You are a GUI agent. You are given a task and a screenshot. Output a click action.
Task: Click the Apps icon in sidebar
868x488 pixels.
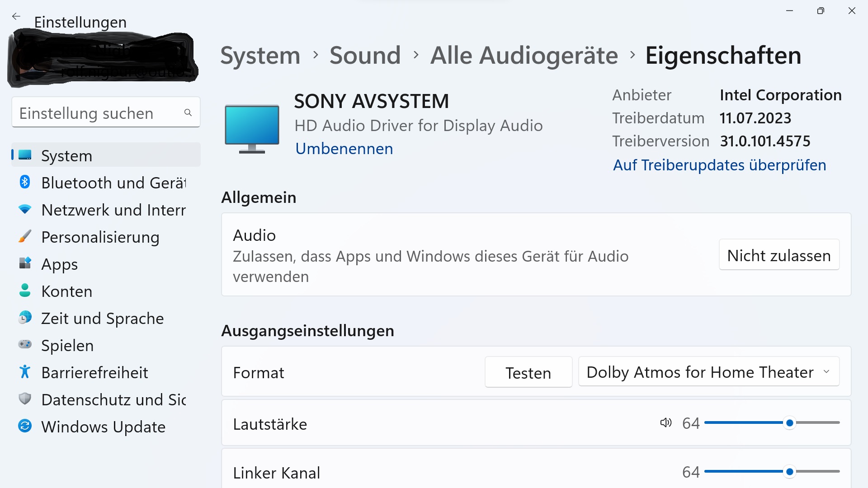pos(25,263)
